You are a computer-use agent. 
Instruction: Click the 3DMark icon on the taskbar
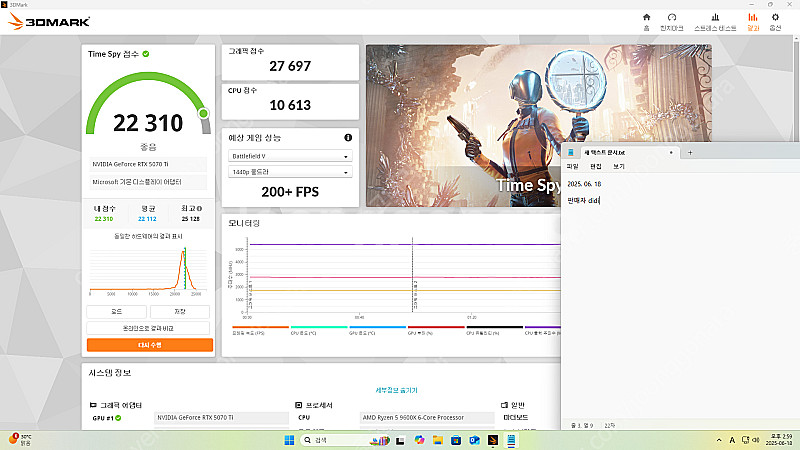click(493, 440)
